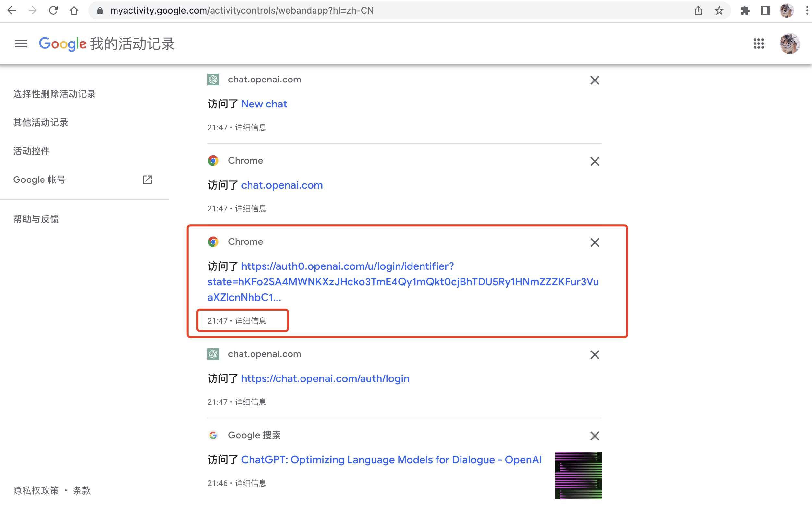Click the Google 搜索 entry label

coord(254,435)
